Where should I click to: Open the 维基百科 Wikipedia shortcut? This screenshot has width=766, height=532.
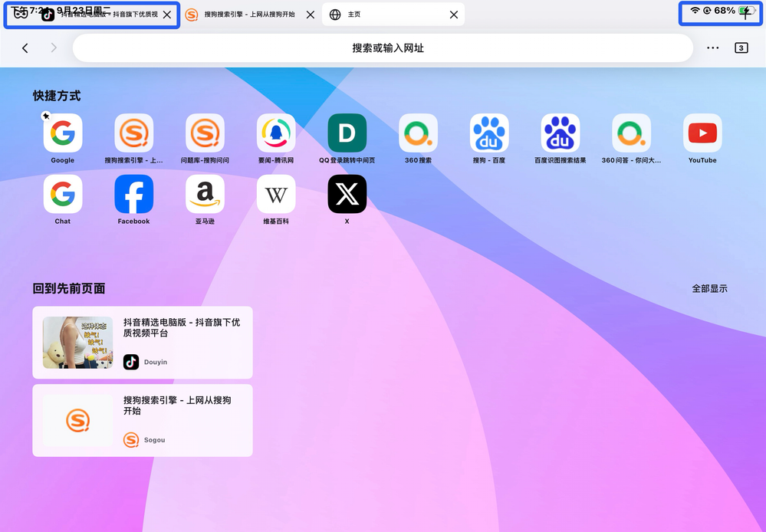276,195
